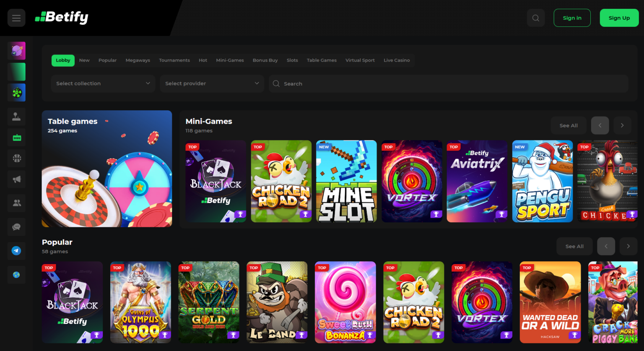Screen dimensions: 644x351
Task: Click See All for Popular games
Action: pos(574,246)
